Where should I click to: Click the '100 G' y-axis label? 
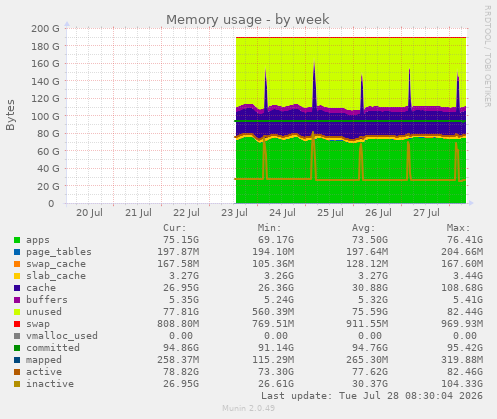point(45,116)
